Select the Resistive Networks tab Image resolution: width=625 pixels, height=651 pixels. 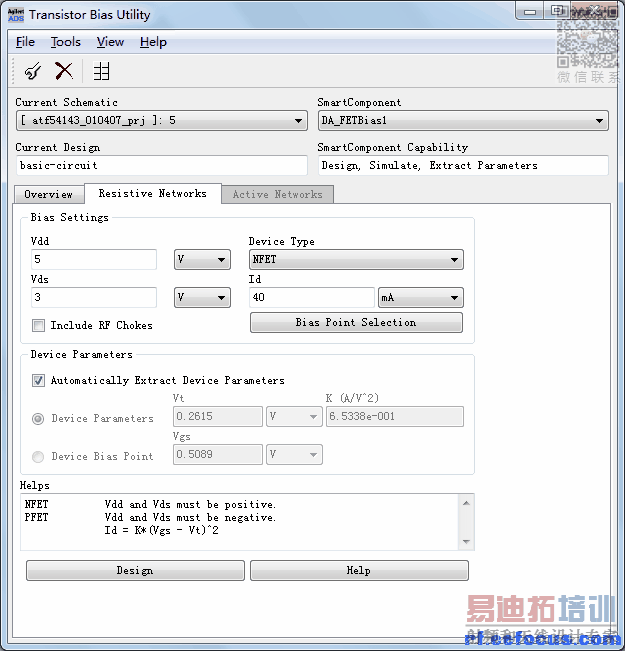(x=152, y=193)
